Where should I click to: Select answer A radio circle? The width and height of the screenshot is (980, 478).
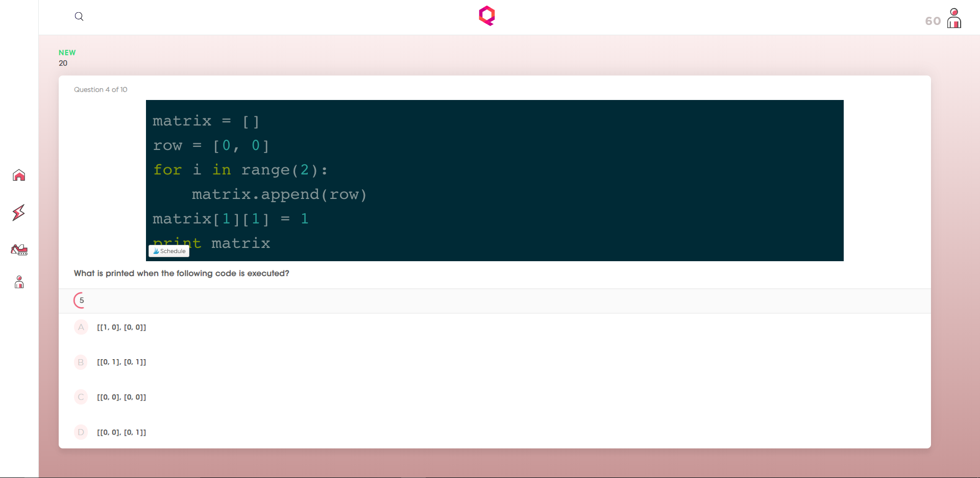point(81,327)
